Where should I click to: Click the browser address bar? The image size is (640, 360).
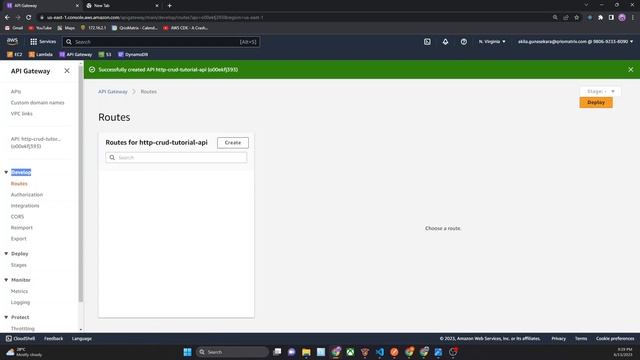pyautogui.click(x=294, y=18)
